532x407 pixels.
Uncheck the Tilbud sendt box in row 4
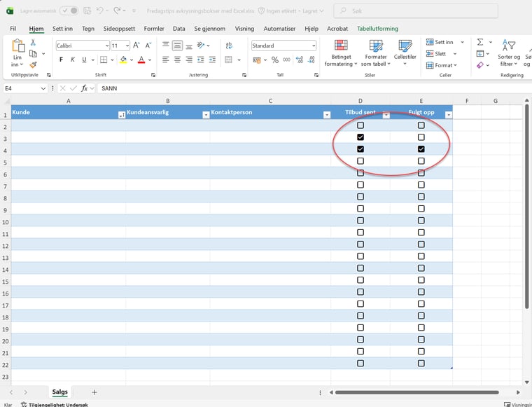point(360,149)
